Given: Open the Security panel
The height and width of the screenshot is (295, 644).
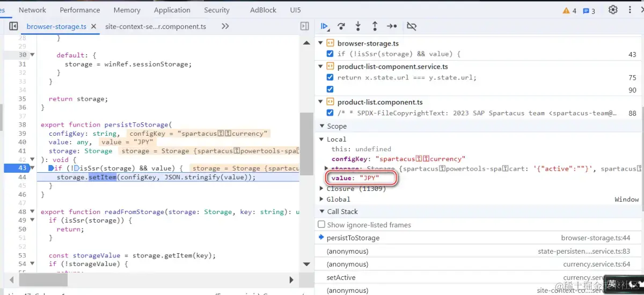Looking at the screenshot, I should 217,10.
